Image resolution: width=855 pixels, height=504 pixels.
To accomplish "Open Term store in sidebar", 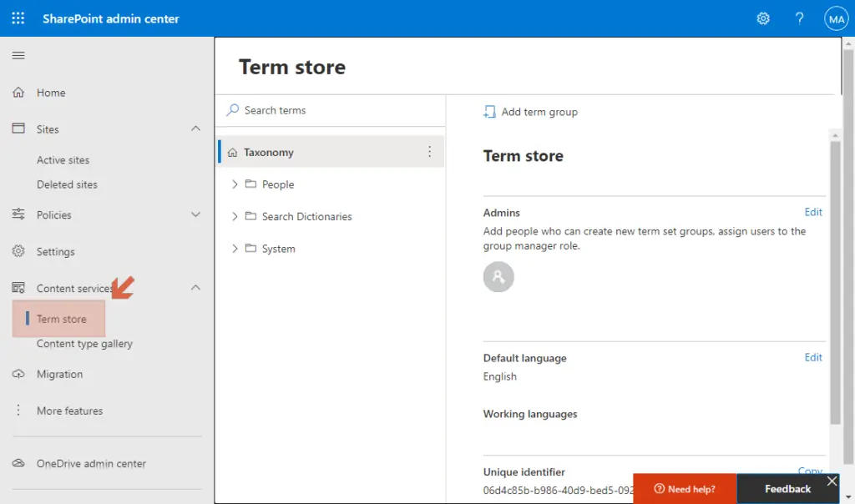I will [x=62, y=319].
